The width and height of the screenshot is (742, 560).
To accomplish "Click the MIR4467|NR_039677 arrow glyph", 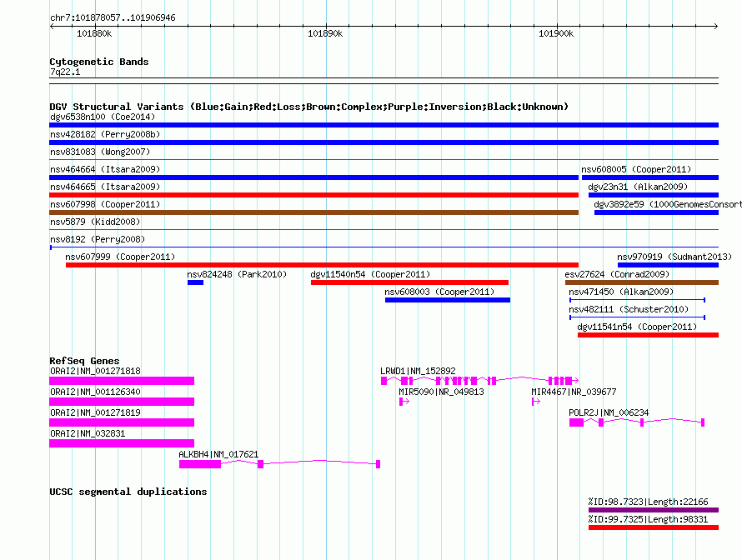I will (536, 402).
